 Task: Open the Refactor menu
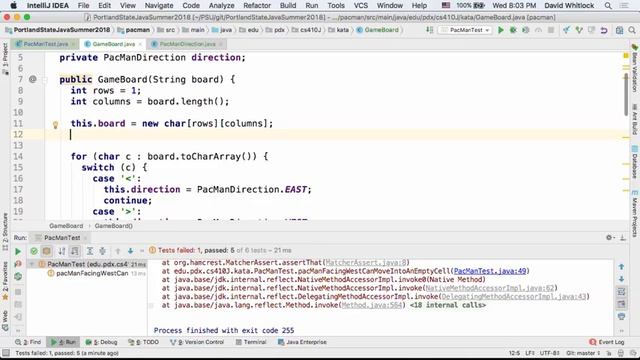[x=257, y=6]
